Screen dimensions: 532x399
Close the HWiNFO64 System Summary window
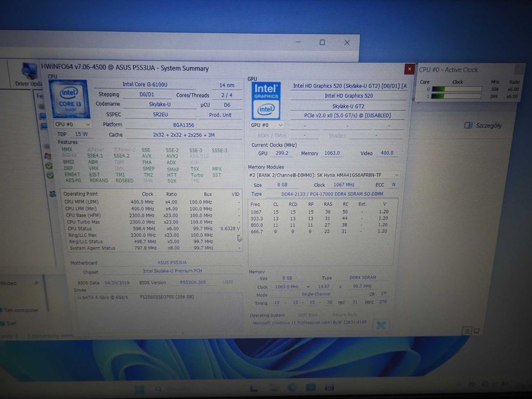(x=409, y=69)
